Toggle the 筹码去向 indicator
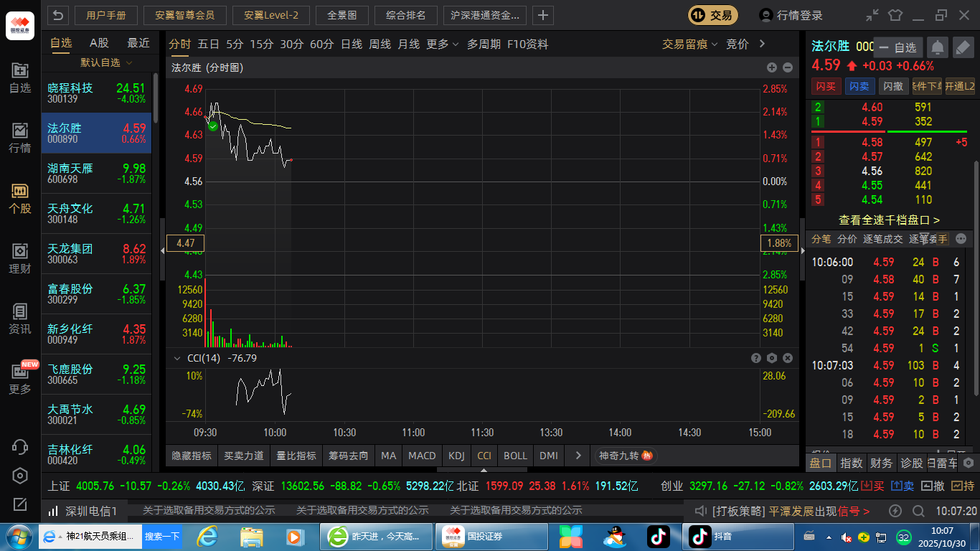This screenshot has width=980, height=551. click(x=349, y=456)
